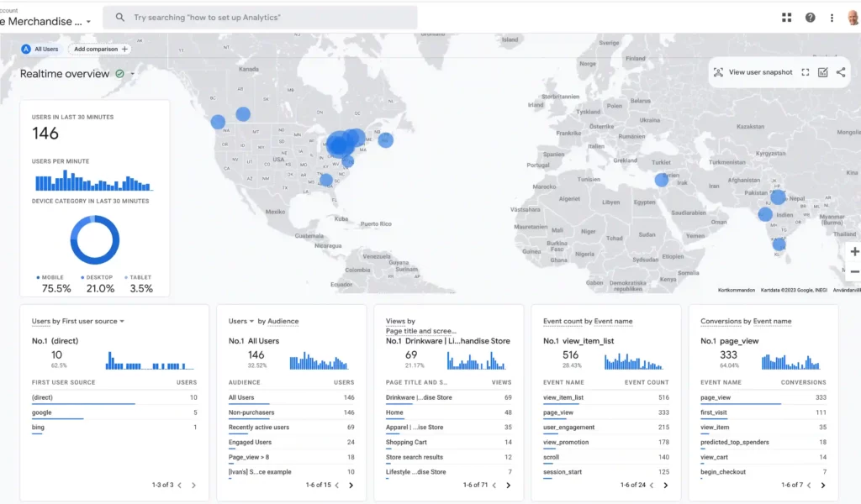Enter fullscreen mode for the realtime map
This screenshot has width=861, height=504.
(x=805, y=72)
